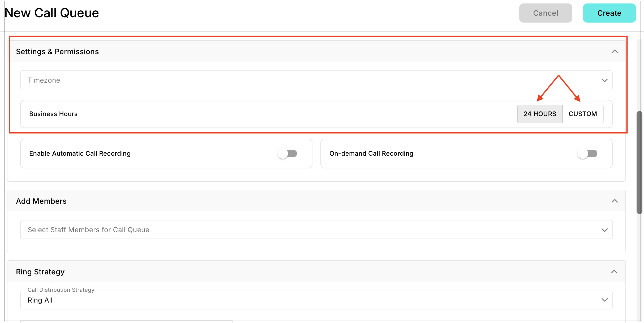Open Select Staff Members for Call Queue

click(x=292, y=230)
